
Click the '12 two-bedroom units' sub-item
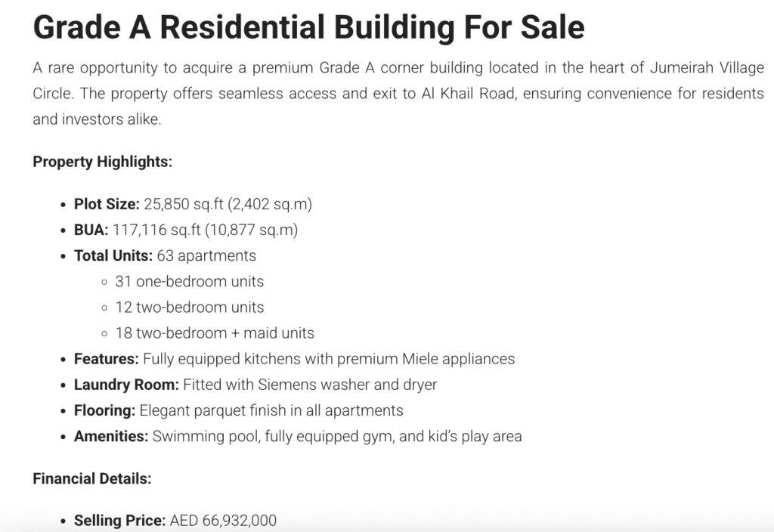coord(189,308)
